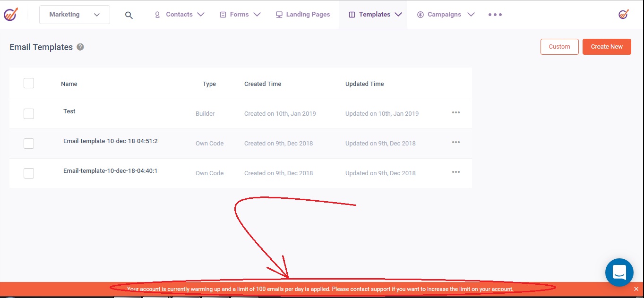Open the live chat bubble widget
The image size is (644, 298).
pyautogui.click(x=619, y=272)
